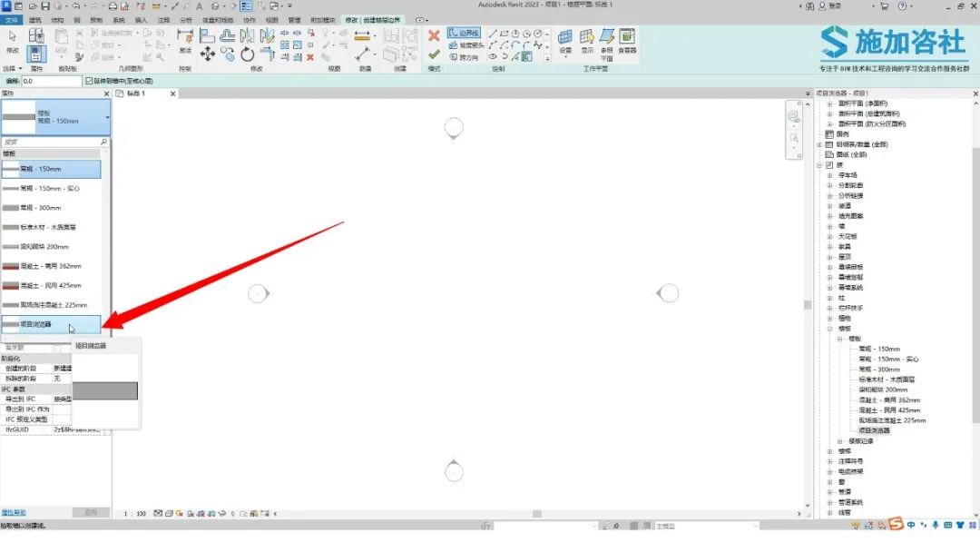Cancel edit mode with the red X

click(434, 36)
